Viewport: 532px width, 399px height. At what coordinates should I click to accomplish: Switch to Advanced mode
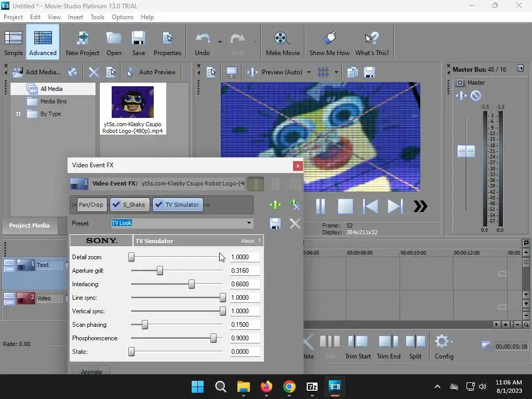[43, 43]
